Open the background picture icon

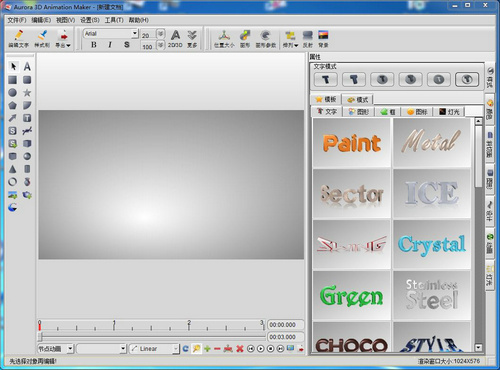coord(323,39)
